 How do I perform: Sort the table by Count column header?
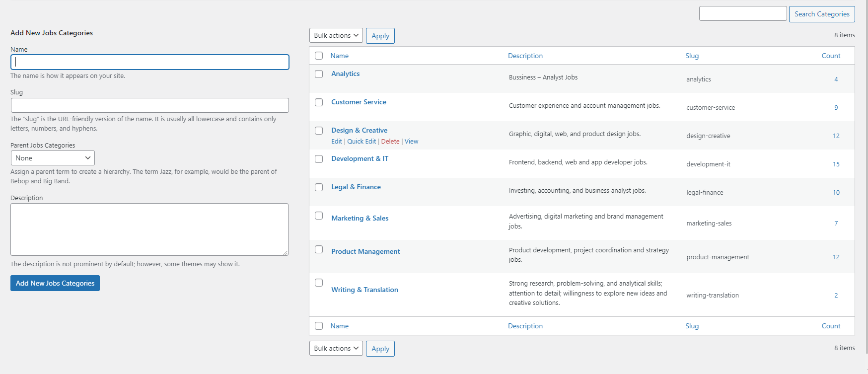coord(831,56)
